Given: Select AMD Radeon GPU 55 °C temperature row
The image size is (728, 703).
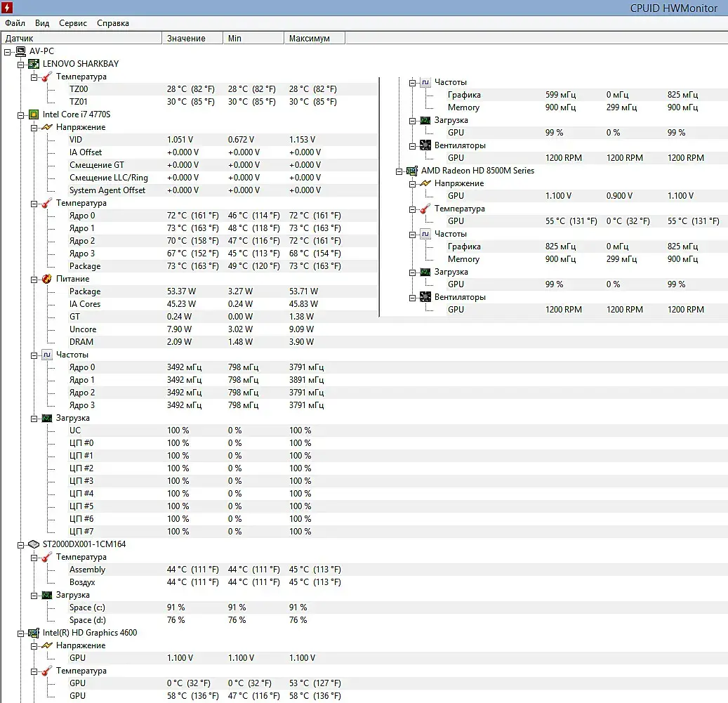Looking at the screenshot, I should point(587,221).
